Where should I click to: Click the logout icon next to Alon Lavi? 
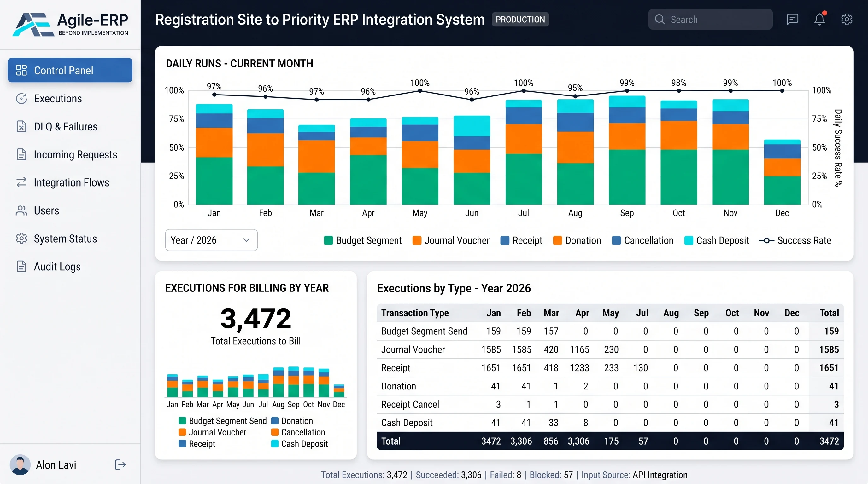coord(120,464)
